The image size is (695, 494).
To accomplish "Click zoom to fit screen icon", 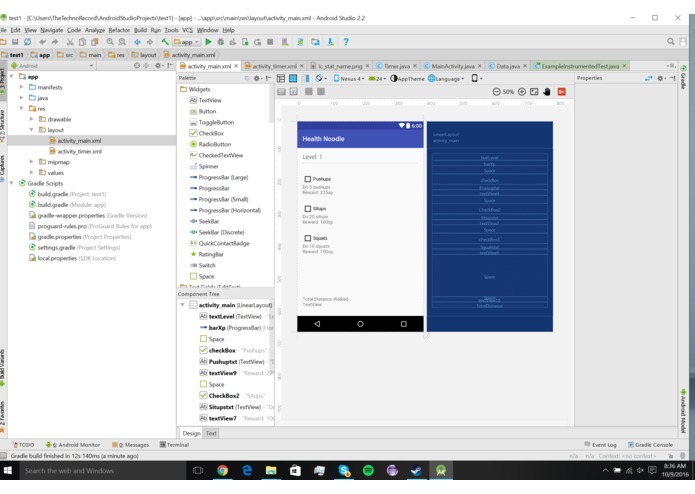I will click(534, 92).
